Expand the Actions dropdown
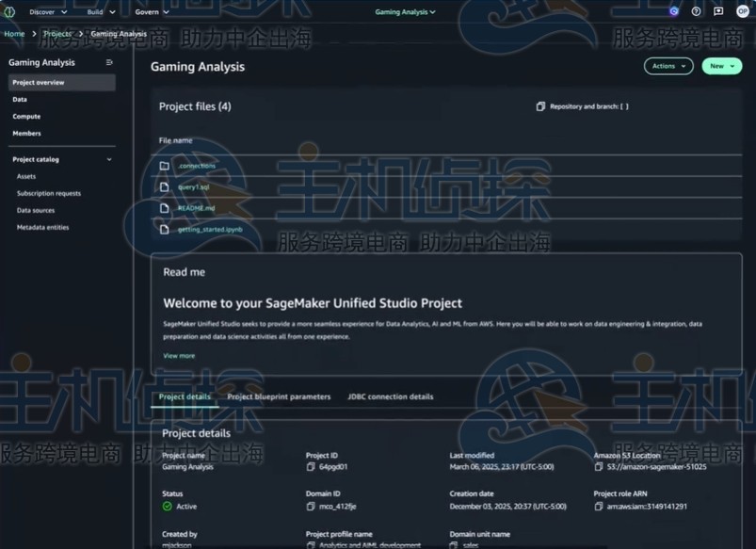Viewport: 756px width, 549px height. 668,66
